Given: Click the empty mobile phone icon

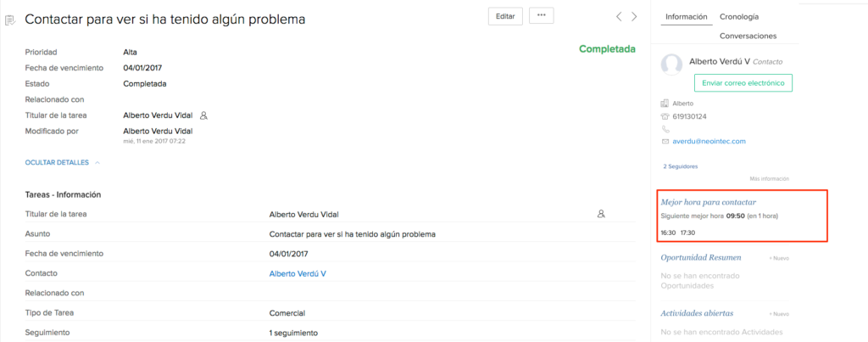Looking at the screenshot, I should 665,129.
